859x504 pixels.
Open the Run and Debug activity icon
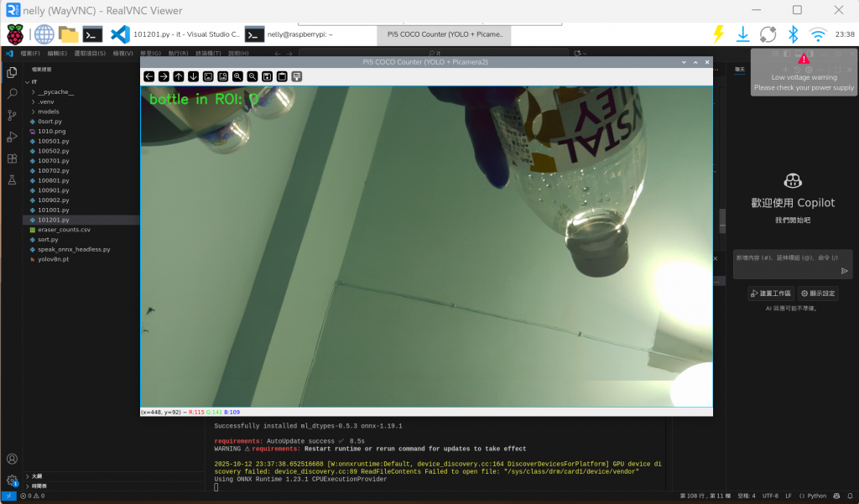(12, 137)
